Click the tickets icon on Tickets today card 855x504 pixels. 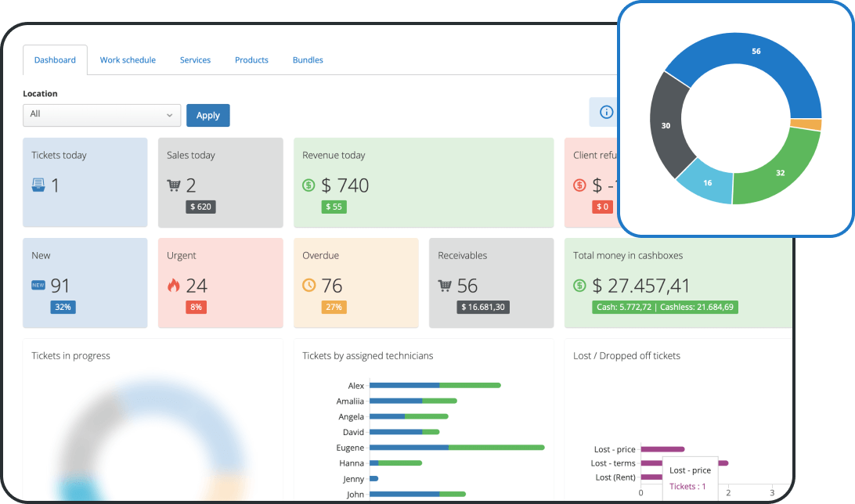click(38, 184)
